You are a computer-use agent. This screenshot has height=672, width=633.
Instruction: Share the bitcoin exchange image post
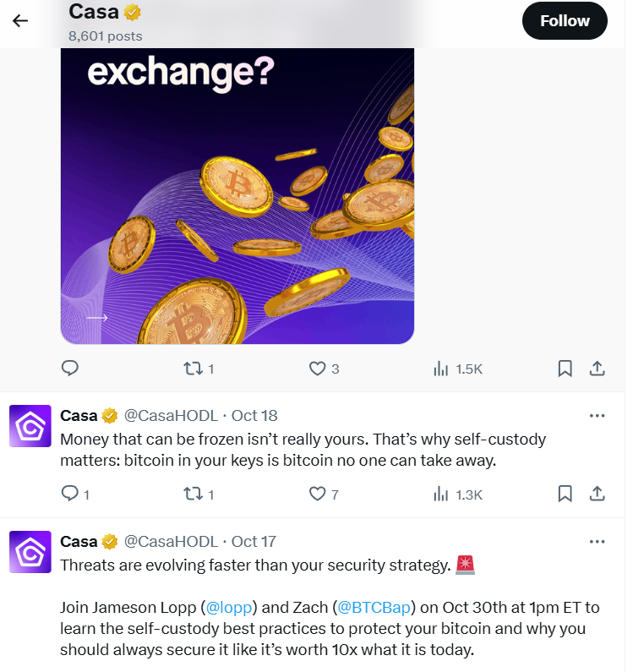[597, 369]
